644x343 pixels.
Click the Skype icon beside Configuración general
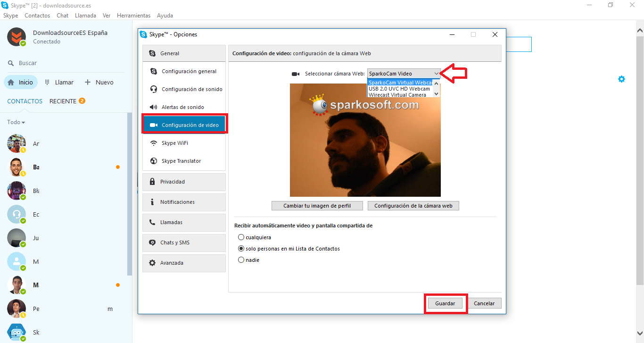tap(154, 71)
